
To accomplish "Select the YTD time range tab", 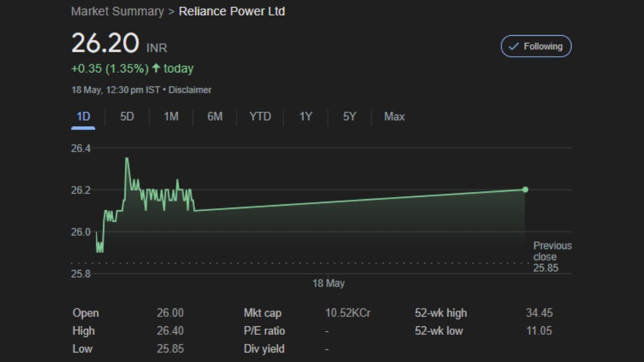I will (260, 117).
